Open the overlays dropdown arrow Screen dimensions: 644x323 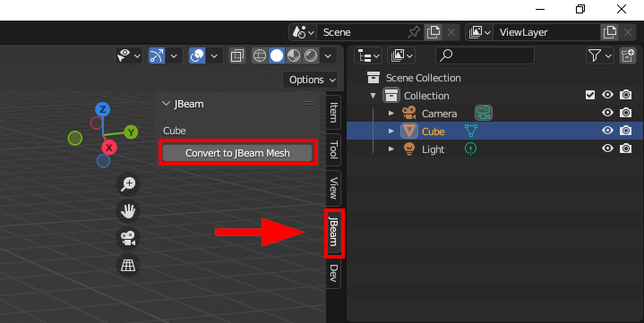pos(214,55)
